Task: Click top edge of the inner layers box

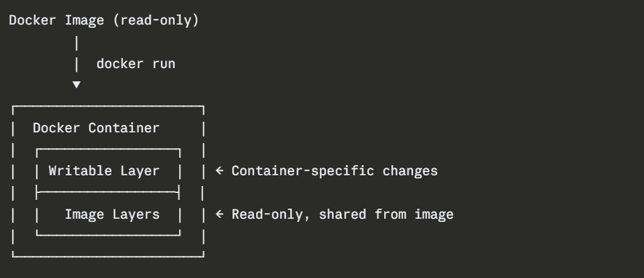Action: [x=108, y=149]
